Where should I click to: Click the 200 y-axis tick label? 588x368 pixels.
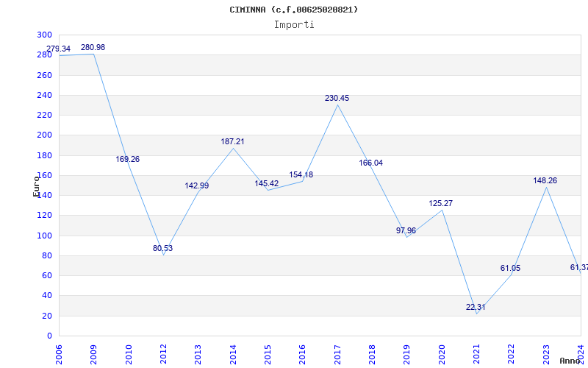coord(45,135)
